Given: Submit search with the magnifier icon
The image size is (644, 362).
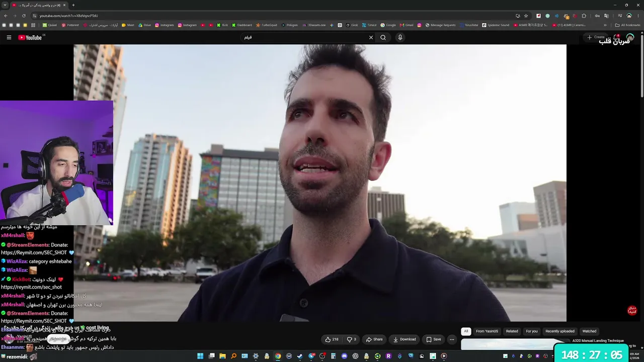Looking at the screenshot, I should [x=383, y=37].
